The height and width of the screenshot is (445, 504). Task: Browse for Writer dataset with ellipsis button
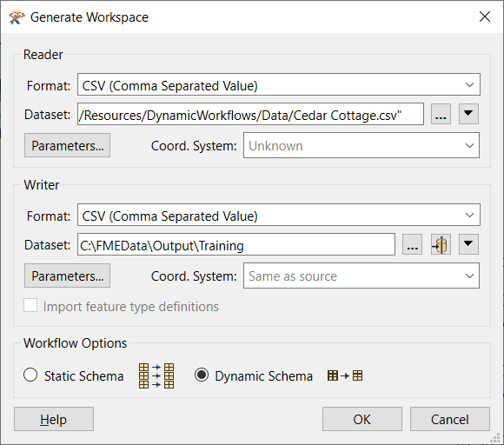(412, 244)
